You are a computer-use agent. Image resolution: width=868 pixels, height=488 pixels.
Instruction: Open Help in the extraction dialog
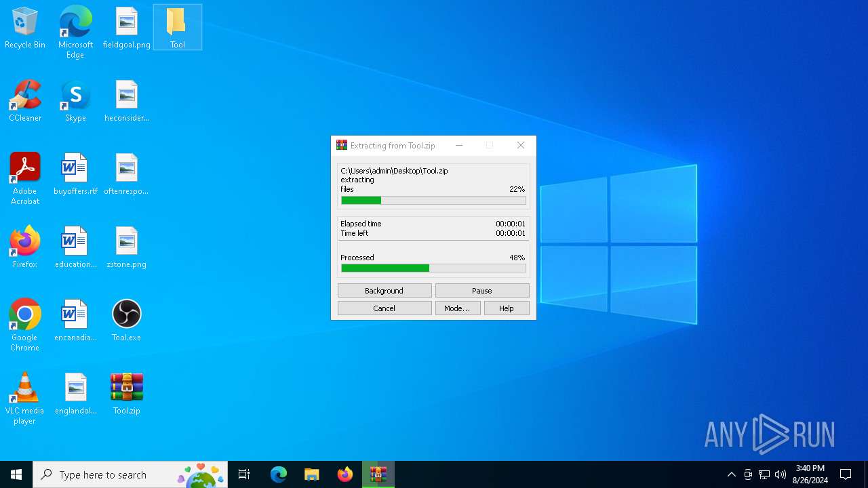point(507,308)
